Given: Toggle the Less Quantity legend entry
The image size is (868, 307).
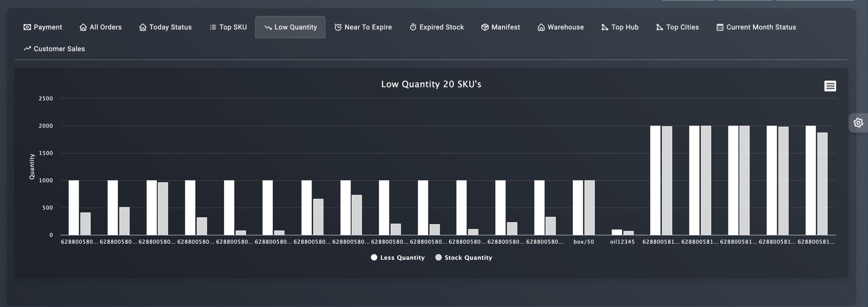Looking at the screenshot, I should point(398,257).
